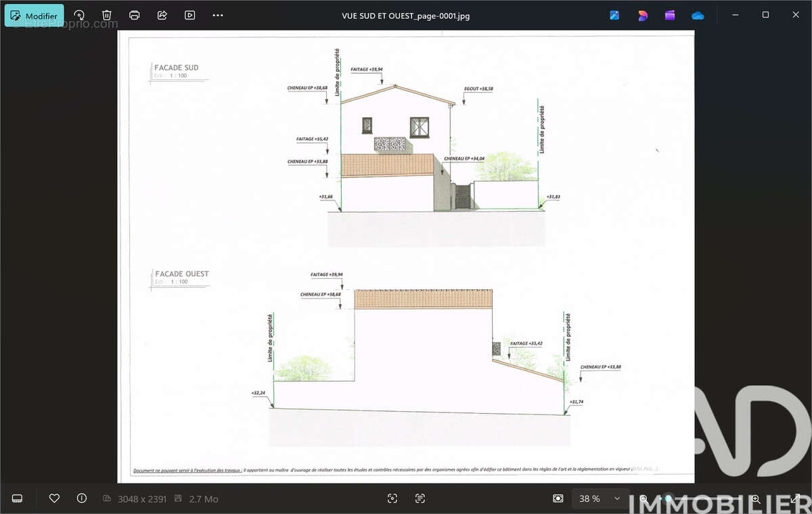Click the fit-to-window zoom icon

[558, 498]
